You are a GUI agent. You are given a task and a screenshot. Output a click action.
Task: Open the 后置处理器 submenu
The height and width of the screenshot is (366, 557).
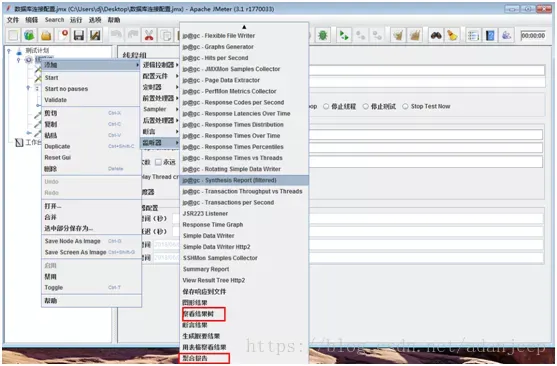(x=160, y=120)
